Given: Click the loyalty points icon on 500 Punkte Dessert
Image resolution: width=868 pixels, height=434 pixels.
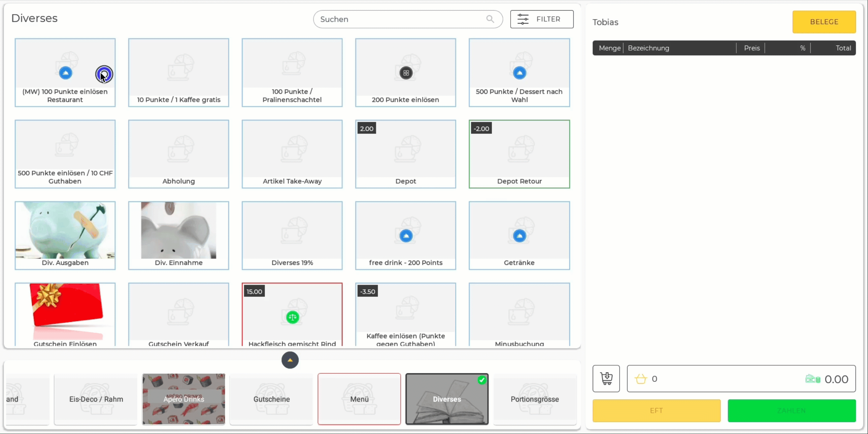Looking at the screenshot, I should (519, 73).
